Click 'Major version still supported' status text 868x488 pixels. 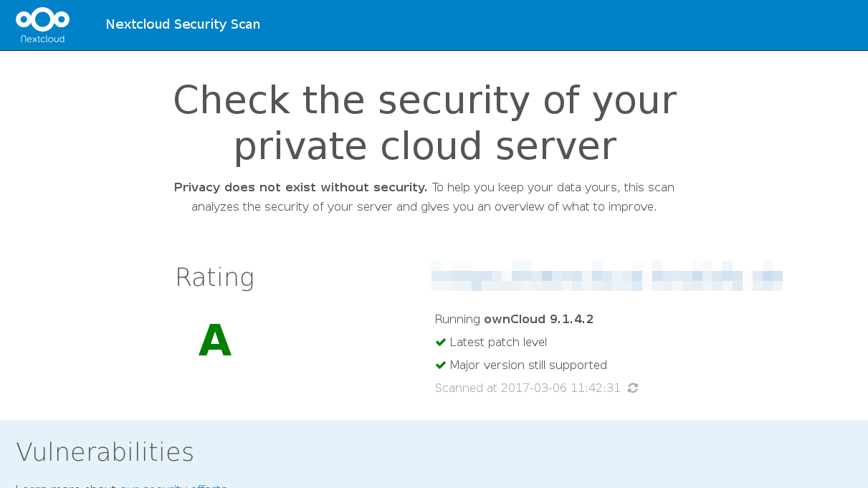click(x=528, y=365)
